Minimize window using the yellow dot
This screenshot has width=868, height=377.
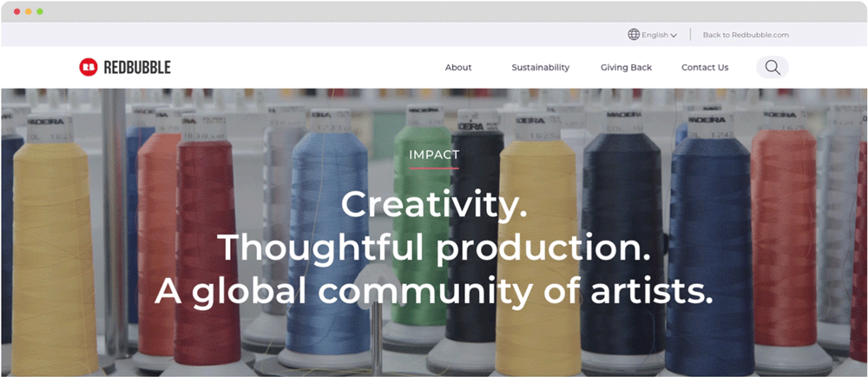(29, 11)
